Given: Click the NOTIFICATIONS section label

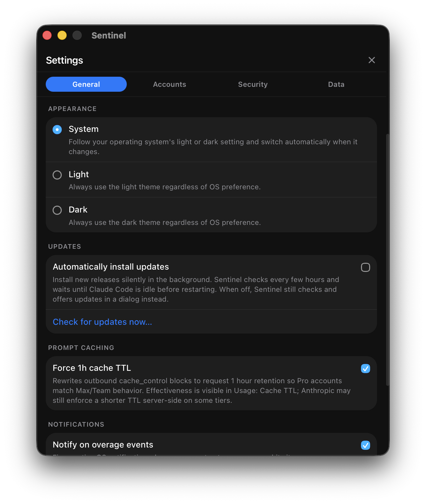Looking at the screenshot, I should pos(76,424).
